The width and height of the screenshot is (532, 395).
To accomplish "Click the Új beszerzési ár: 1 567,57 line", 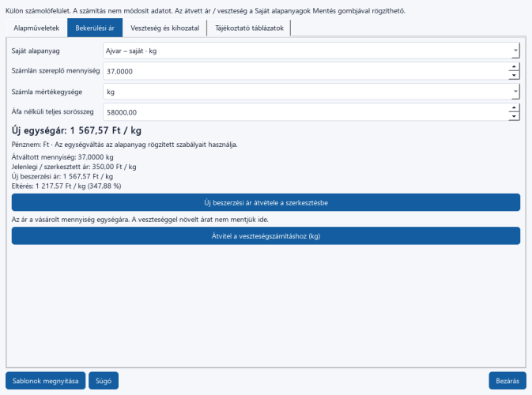I will coord(62,176).
